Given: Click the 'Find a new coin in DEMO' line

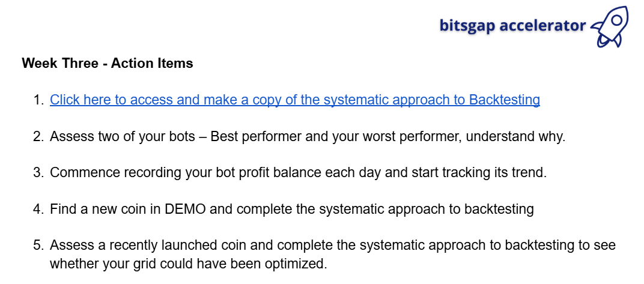Looking at the screenshot, I should click(292, 210).
